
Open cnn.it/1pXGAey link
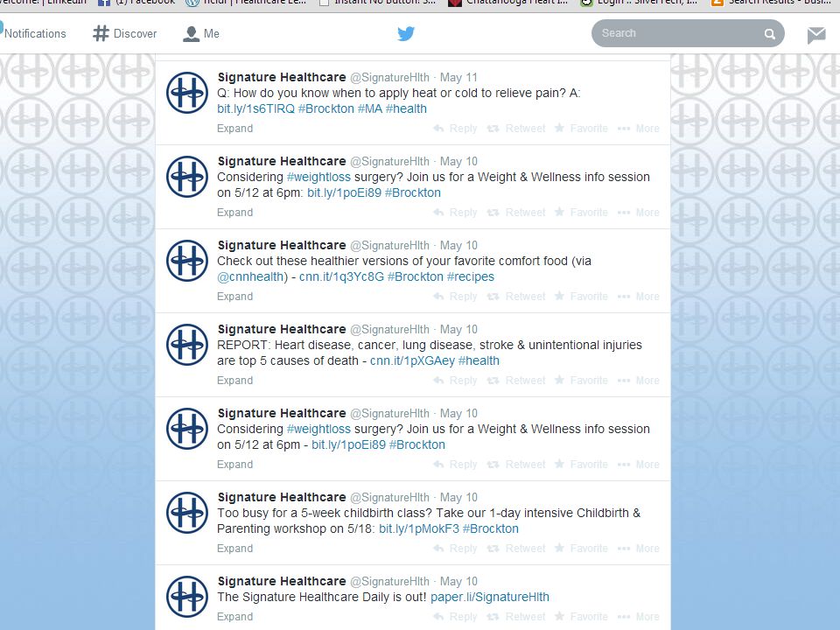[x=412, y=361]
